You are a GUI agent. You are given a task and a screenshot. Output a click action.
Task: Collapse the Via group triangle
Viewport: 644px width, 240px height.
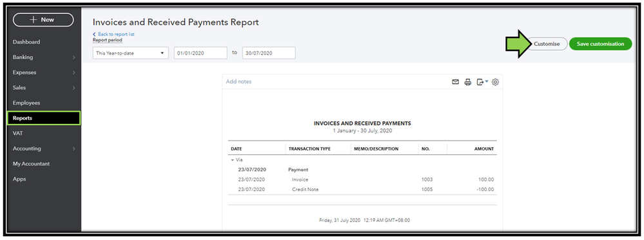point(232,159)
